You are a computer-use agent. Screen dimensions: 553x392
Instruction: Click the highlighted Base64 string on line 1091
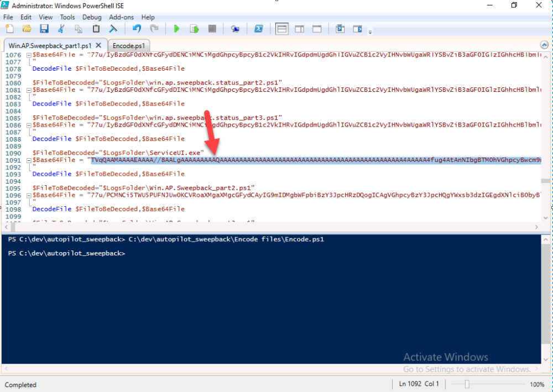point(316,160)
